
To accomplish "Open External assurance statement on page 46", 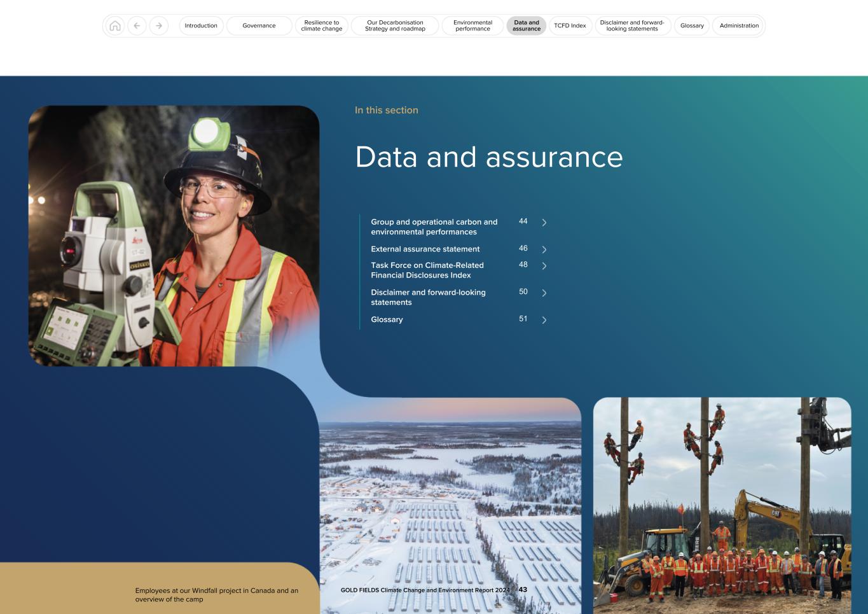I will [x=425, y=249].
